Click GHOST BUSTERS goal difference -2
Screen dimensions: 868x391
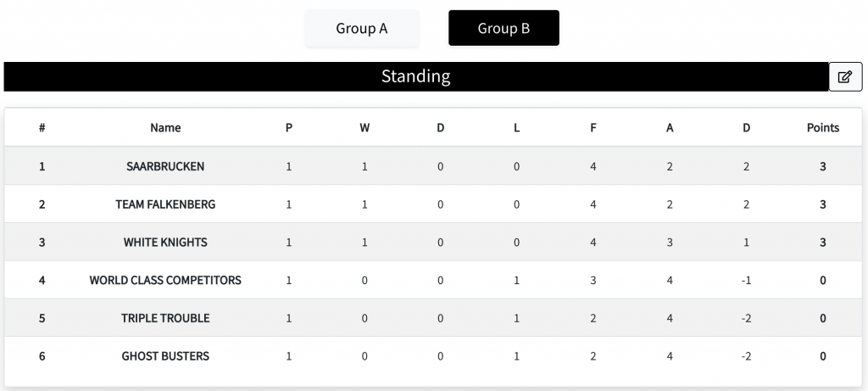pyautogui.click(x=746, y=356)
